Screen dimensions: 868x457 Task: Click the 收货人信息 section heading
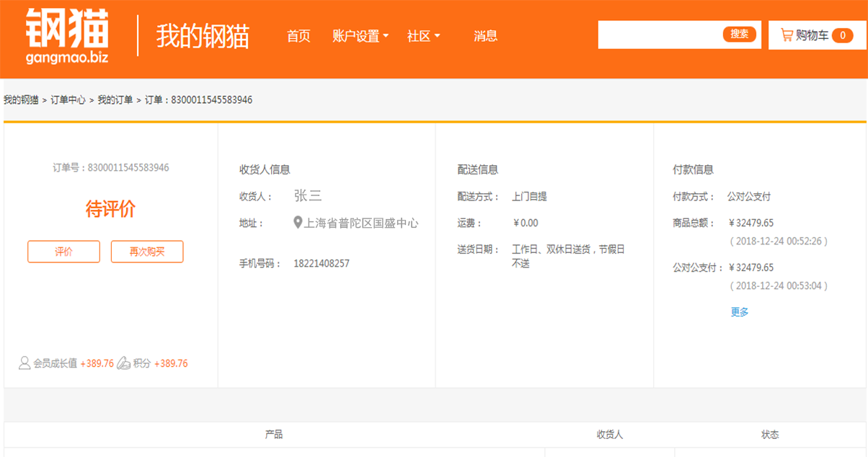click(x=265, y=169)
